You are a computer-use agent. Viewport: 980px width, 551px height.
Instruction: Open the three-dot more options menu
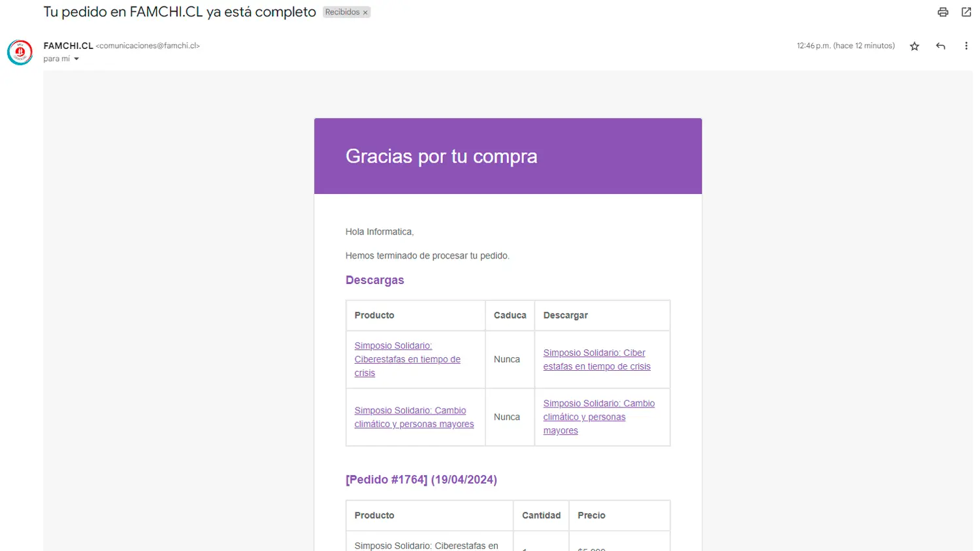click(x=966, y=46)
